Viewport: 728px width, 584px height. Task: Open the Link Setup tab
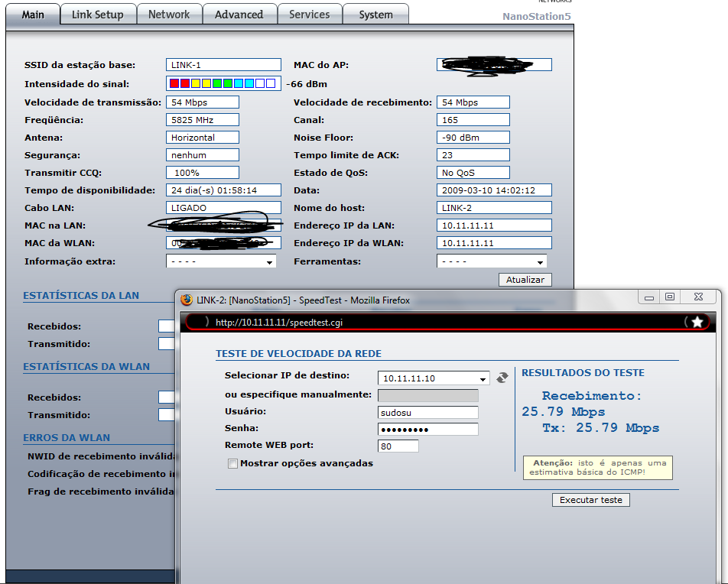pyautogui.click(x=98, y=15)
